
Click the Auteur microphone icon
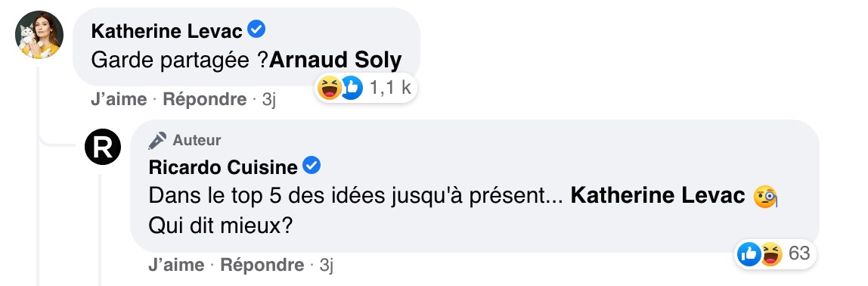point(157,141)
